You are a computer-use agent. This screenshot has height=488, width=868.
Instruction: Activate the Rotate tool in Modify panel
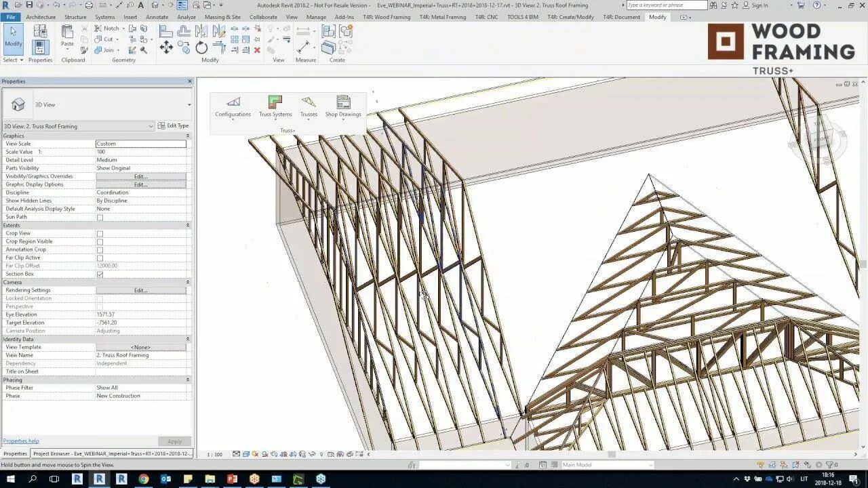coord(201,47)
